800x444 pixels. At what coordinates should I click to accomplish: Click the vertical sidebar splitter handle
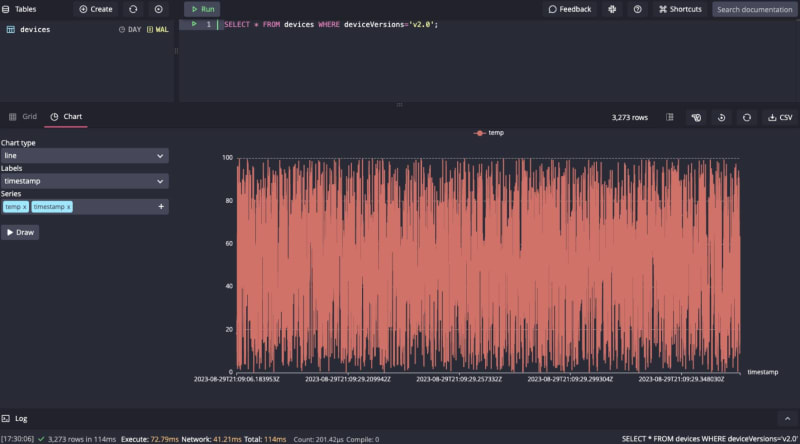pos(176,51)
